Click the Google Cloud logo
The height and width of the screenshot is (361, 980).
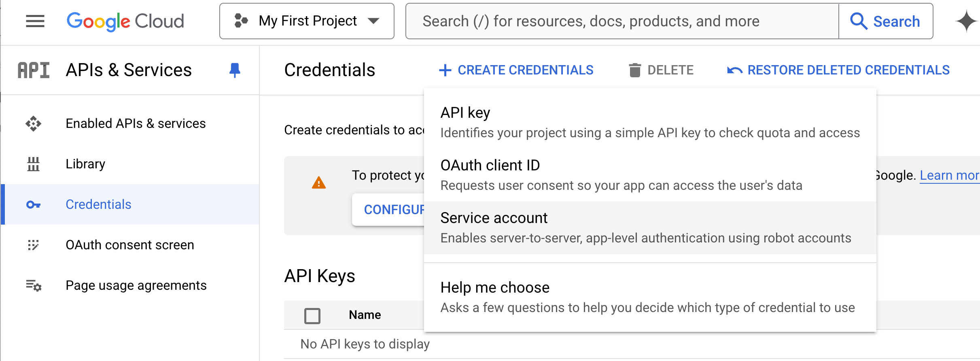[125, 21]
